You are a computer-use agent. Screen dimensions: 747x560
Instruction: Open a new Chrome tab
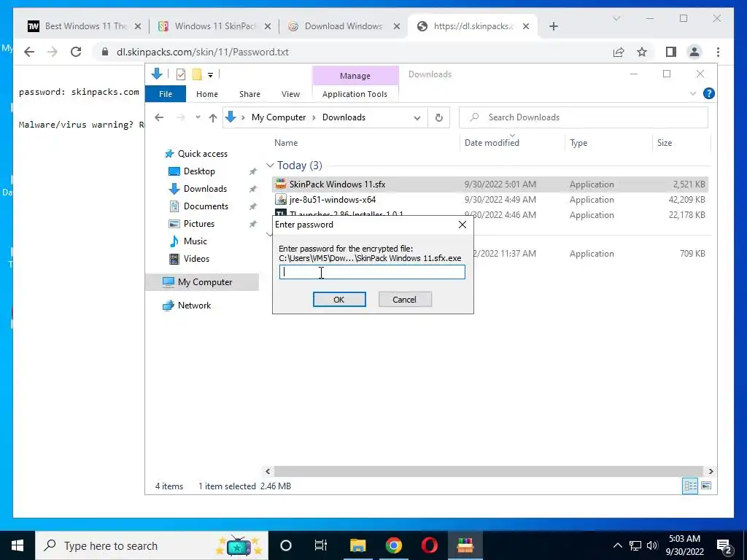(x=553, y=26)
